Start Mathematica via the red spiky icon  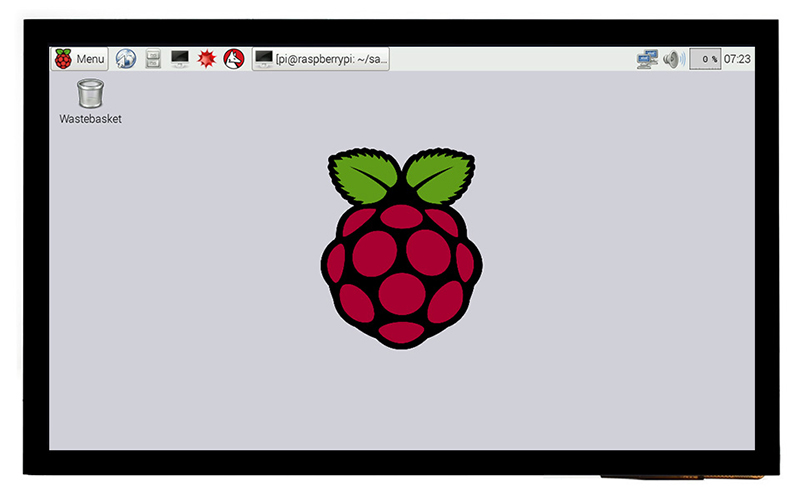click(x=207, y=59)
